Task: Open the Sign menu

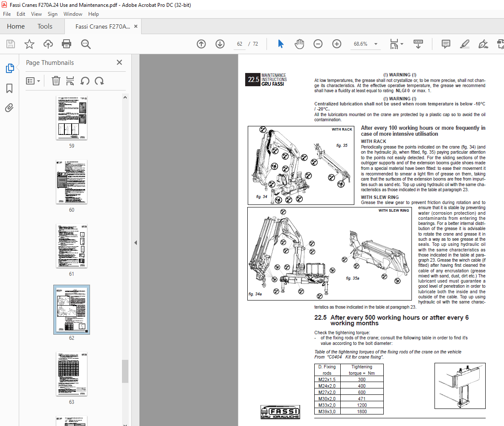Action: (x=52, y=14)
